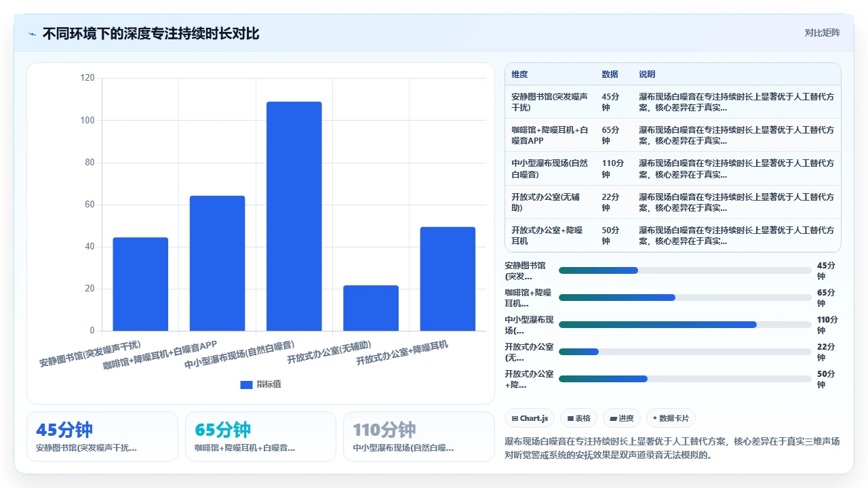Toggle the 指标值 legend color box
Image resolution: width=868 pixels, height=488 pixels.
click(x=246, y=384)
